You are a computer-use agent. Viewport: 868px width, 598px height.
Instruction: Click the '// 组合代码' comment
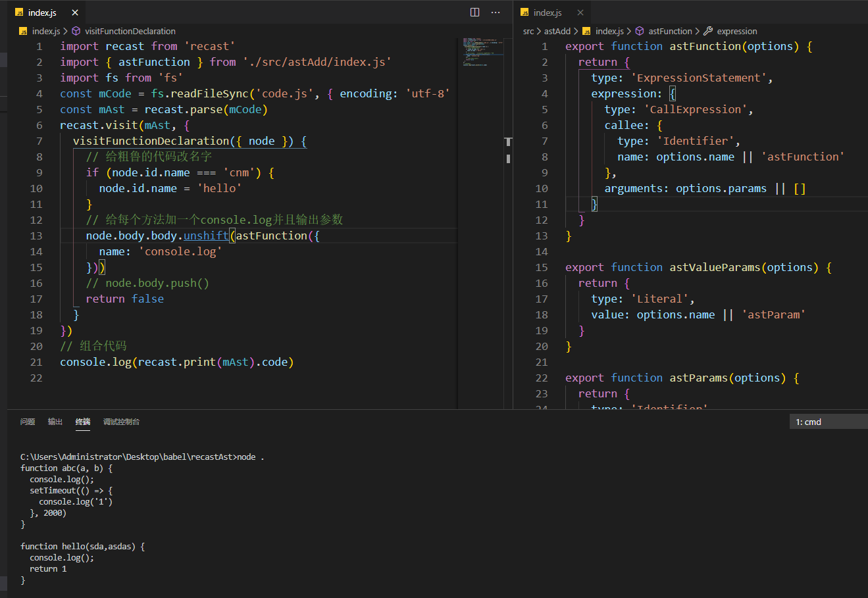coord(93,346)
